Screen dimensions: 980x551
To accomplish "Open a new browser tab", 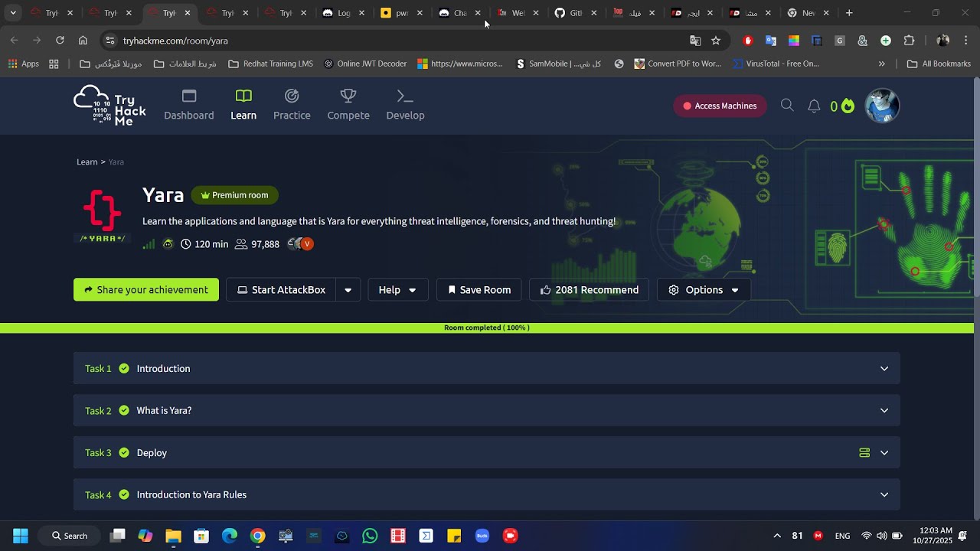I will (849, 13).
